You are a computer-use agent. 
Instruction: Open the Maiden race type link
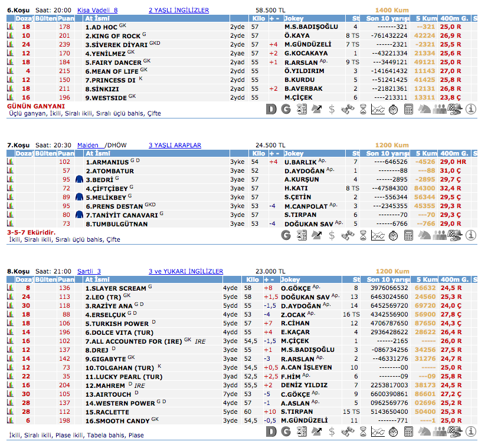click(x=87, y=145)
